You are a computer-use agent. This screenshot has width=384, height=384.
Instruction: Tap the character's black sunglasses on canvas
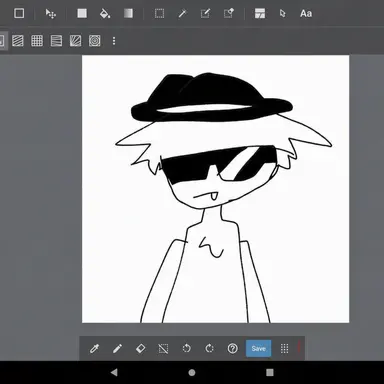tap(218, 165)
